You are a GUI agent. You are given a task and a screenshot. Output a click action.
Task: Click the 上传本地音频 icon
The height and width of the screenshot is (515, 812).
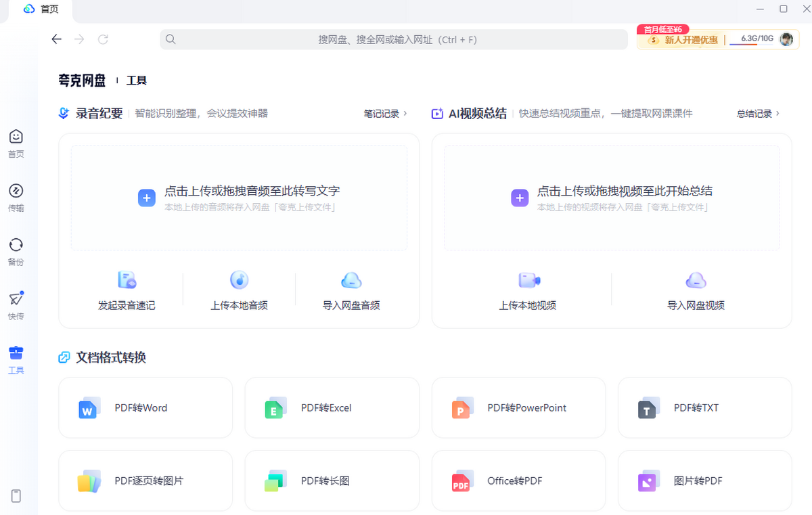pyautogui.click(x=239, y=279)
